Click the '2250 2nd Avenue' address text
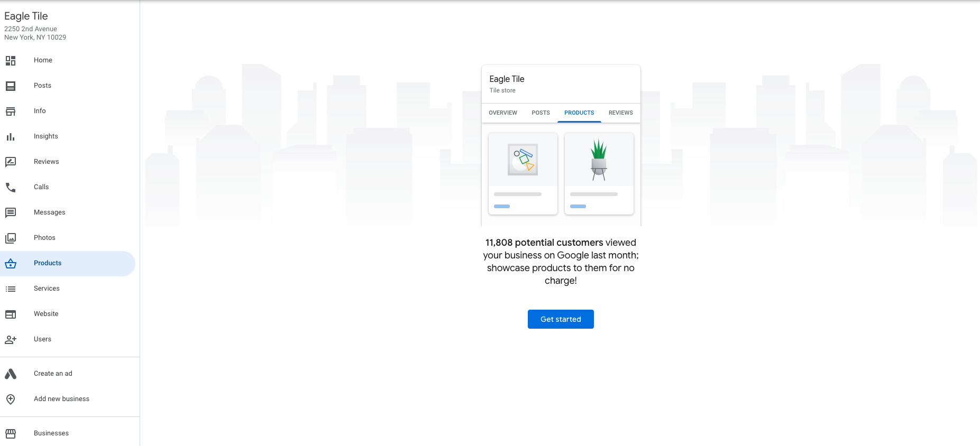980x446 pixels. [x=31, y=29]
